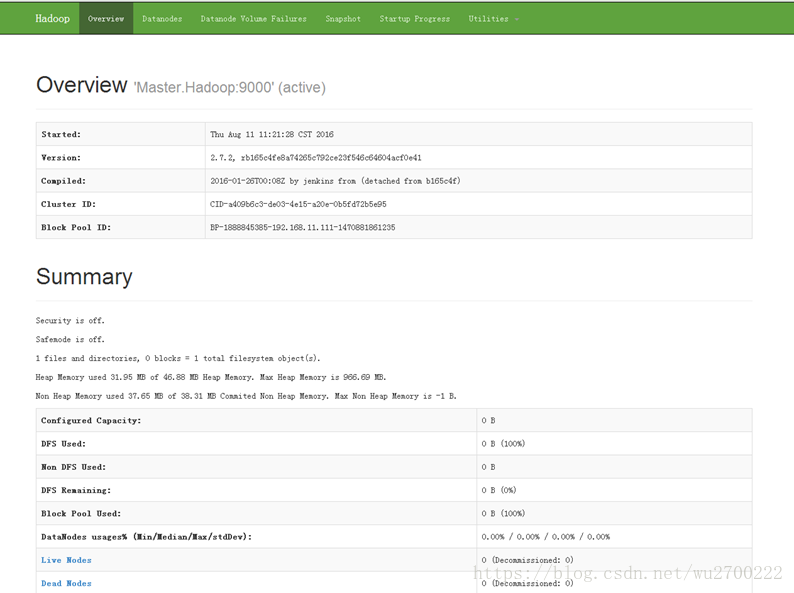The width and height of the screenshot is (794, 593).
Task: Open the Dead Nodes link
Action: pyautogui.click(x=66, y=583)
